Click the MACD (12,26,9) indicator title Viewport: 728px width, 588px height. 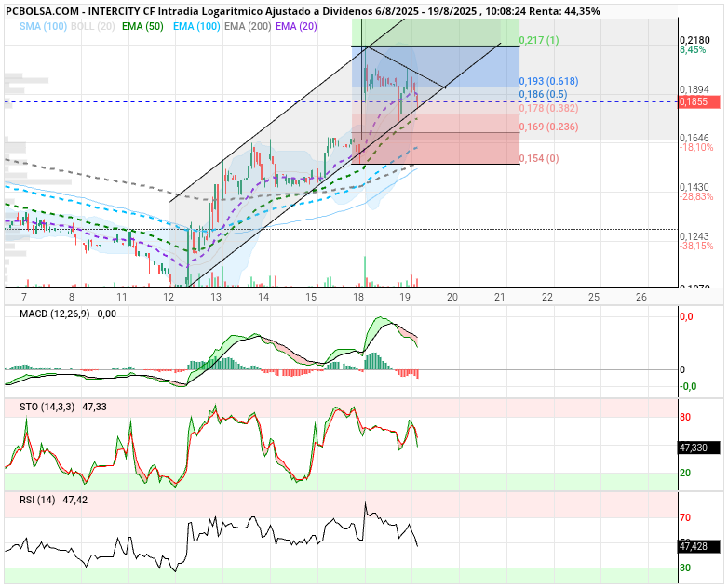pyautogui.click(x=54, y=314)
